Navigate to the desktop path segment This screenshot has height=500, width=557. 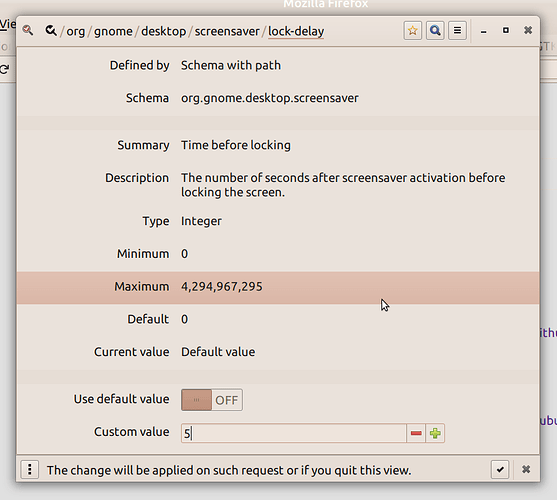coord(163,31)
